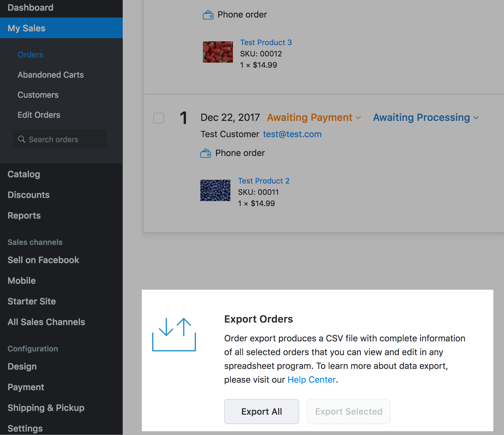
Task: Open the Test Product 3 link
Action: [x=266, y=42]
